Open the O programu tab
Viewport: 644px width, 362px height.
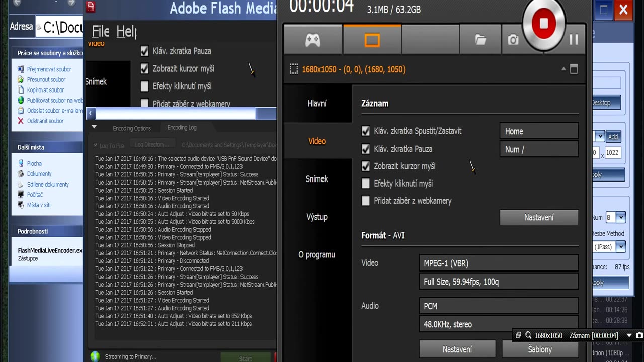point(317,254)
